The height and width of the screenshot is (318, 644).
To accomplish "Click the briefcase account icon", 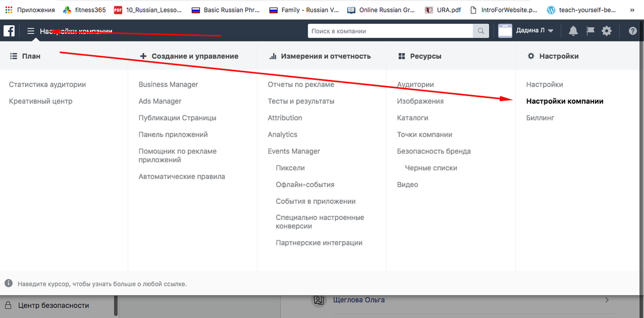I will point(505,31).
